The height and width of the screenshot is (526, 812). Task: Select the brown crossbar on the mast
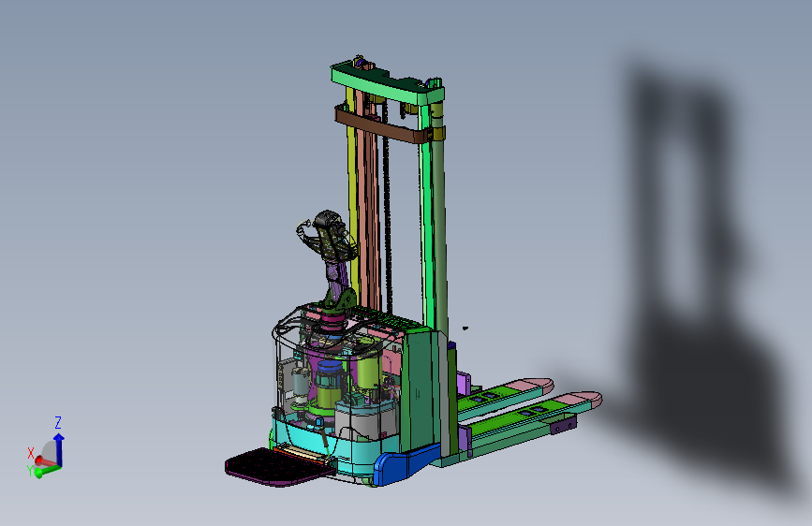[x=384, y=124]
